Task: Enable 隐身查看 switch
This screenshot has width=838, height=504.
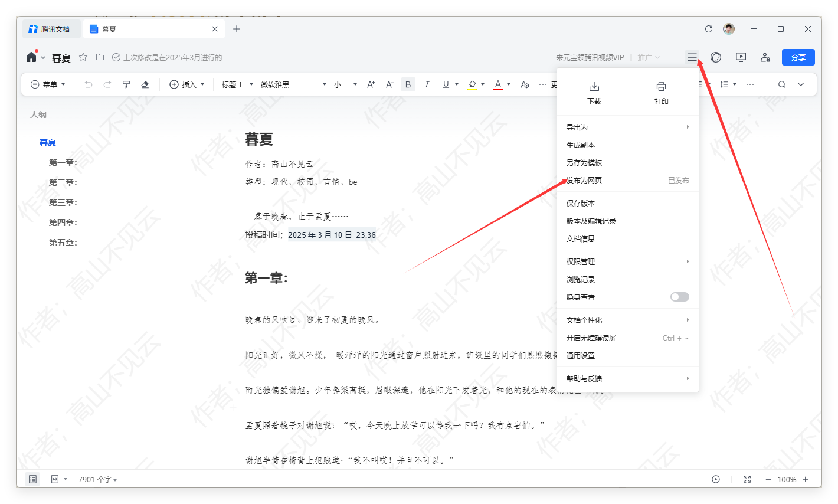Action: (679, 297)
